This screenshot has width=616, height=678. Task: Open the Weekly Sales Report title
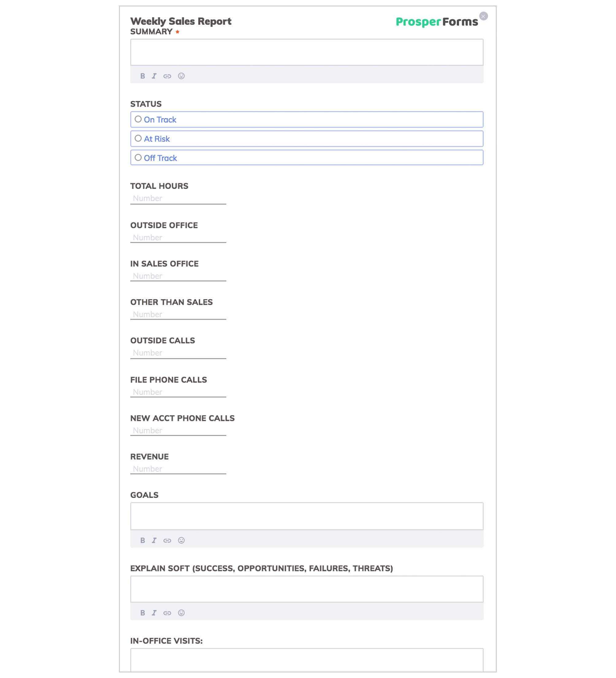181,21
